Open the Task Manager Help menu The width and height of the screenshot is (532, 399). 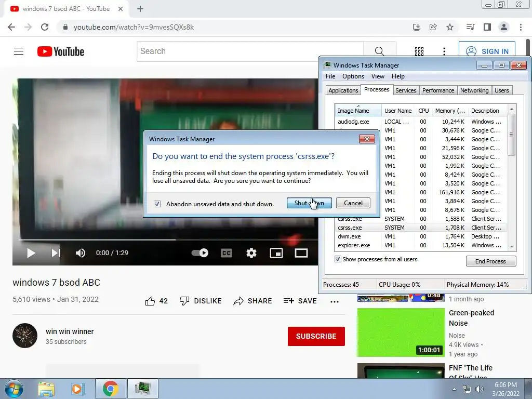click(x=398, y=76)
